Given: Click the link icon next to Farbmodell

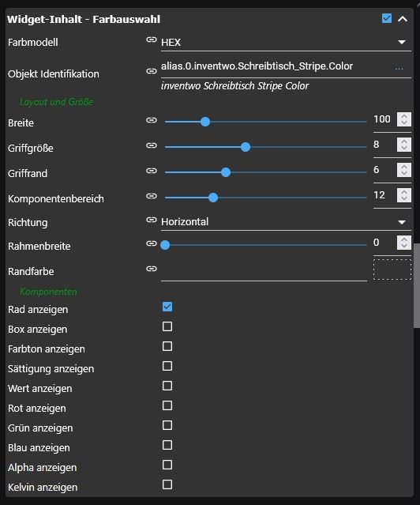Looking at the screenshot, I should click(x=152, y=40).
